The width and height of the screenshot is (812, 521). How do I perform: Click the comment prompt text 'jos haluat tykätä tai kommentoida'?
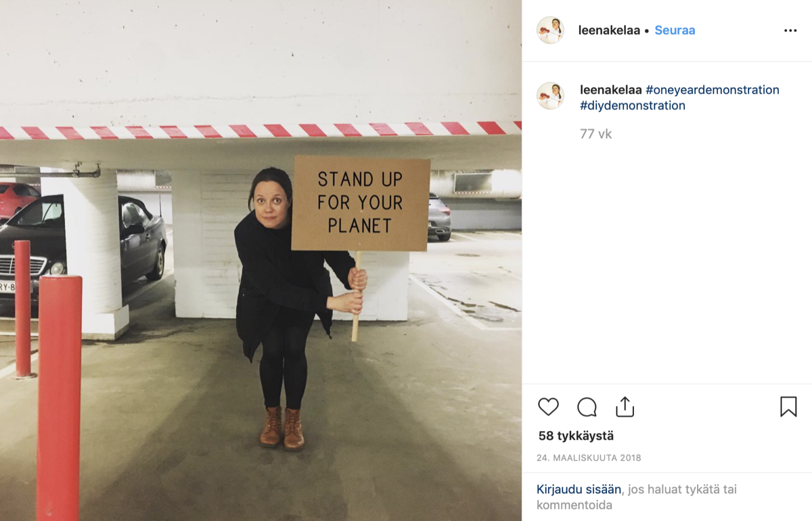point(637,497)
